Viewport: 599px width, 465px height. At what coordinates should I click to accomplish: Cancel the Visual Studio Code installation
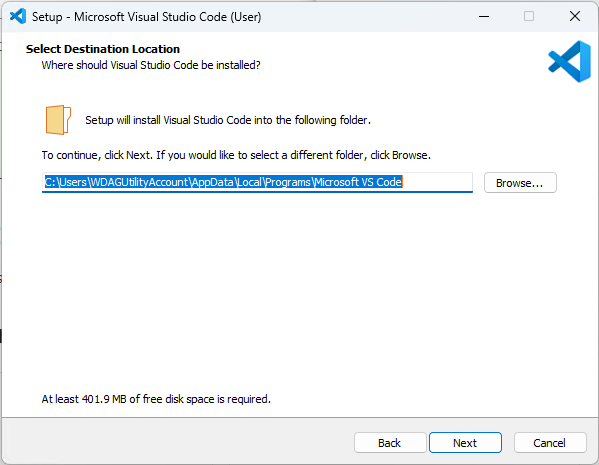coord(550,442)
